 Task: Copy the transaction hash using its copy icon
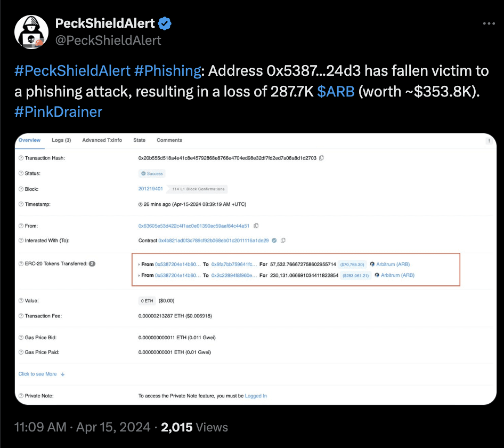pyautogui.click(x=321, y=158)
